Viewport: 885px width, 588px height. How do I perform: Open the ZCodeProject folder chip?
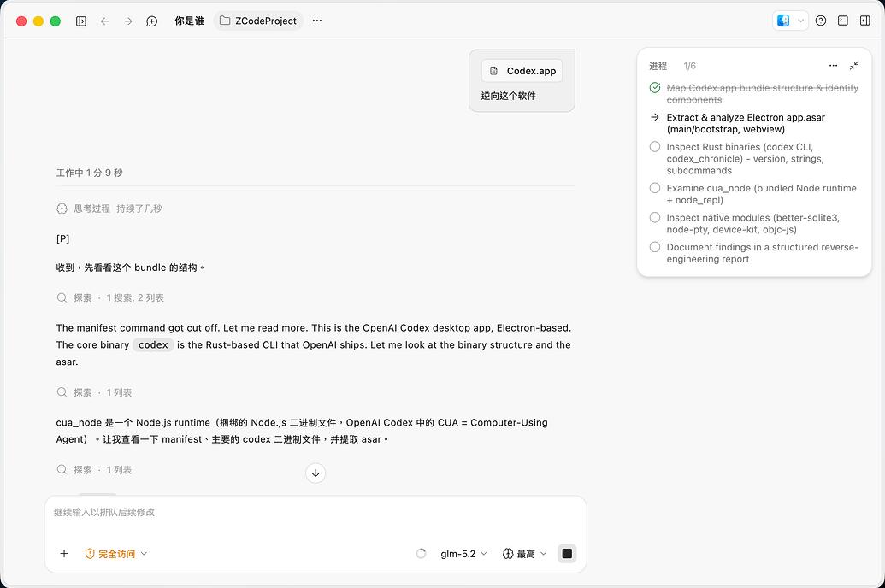[x=258, y=21]
